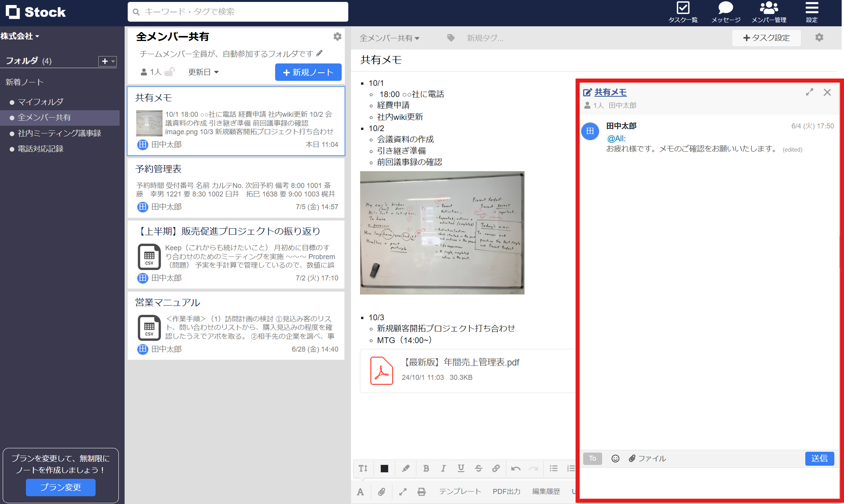
Task: Select the text size tool in the editor toolbar
Action: [x=363, y=468]
